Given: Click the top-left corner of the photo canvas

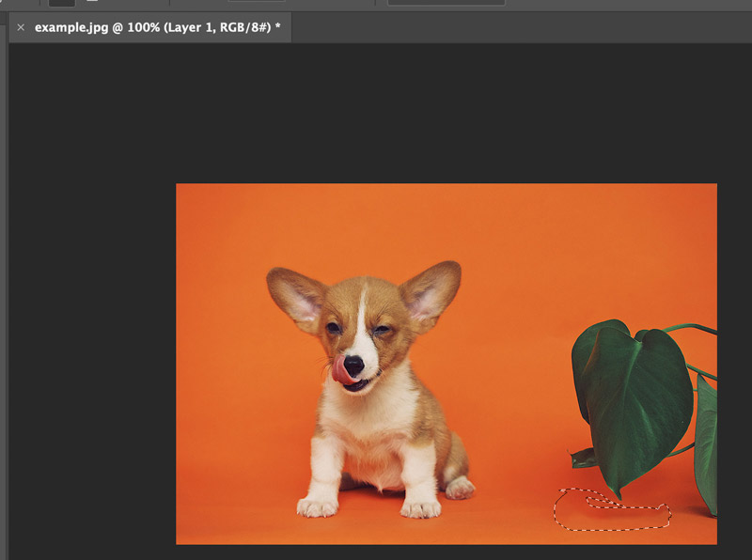Looking at the screenshot, I should pyautogui.click(x=177, y=185).
